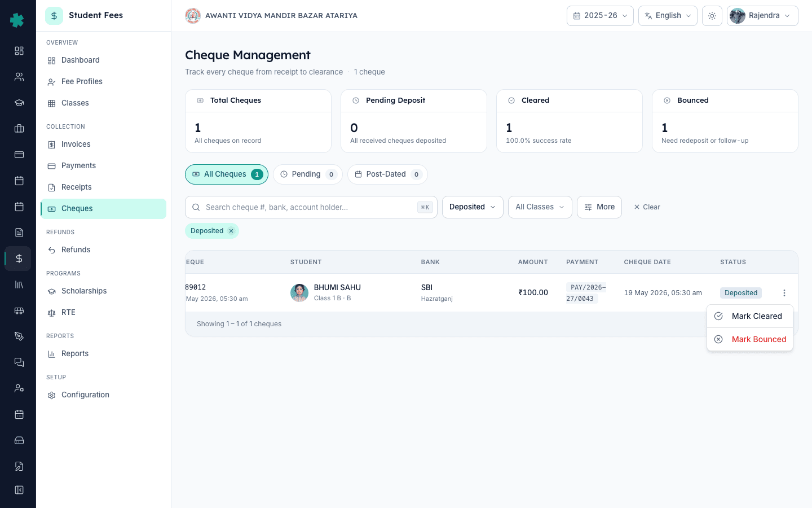Open the library books icon in the dark rail
This screenshot has height=508, width=812.
(x=19, y=284)
